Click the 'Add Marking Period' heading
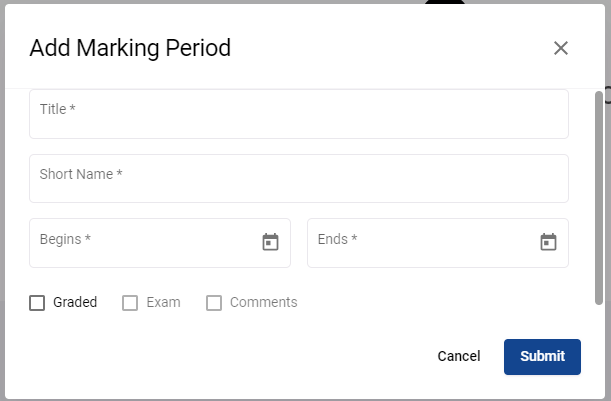Screen dimensions: 611x401 (x=130, y=48)
